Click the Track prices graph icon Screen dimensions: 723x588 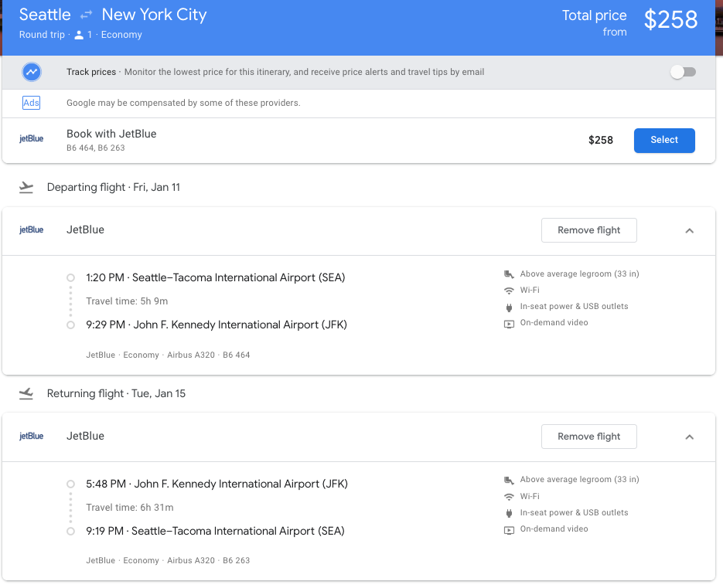pyautogui.click(x=32, y=72)
